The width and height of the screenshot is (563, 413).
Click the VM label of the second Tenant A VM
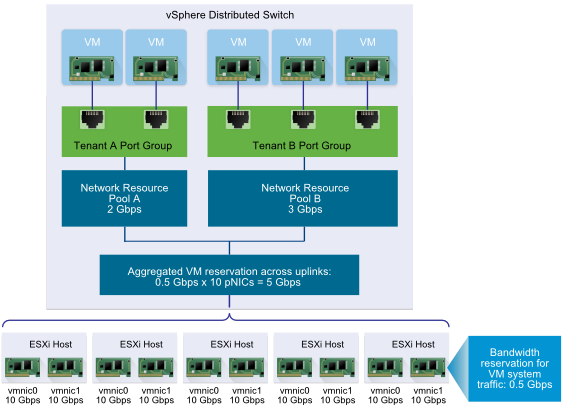pyautogui.click(x=156, y=42)
